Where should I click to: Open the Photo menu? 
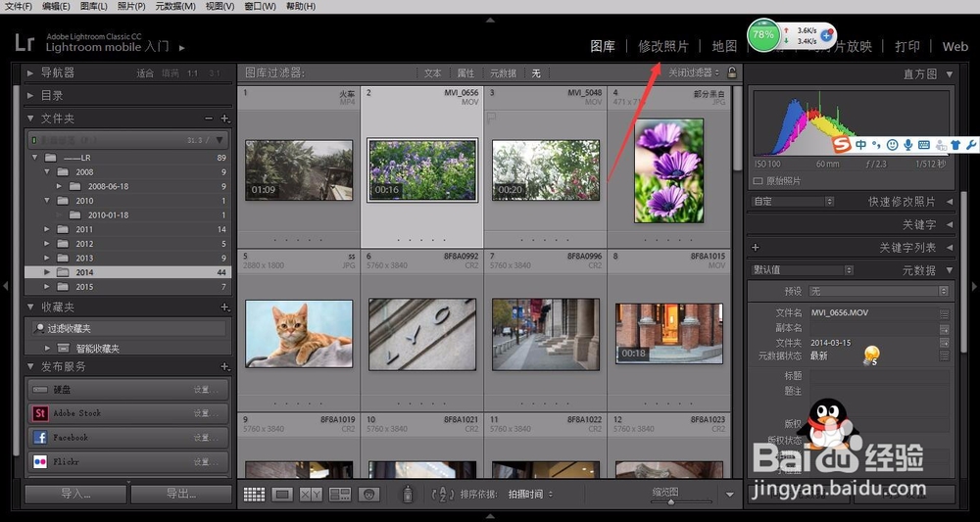(131, 6)
